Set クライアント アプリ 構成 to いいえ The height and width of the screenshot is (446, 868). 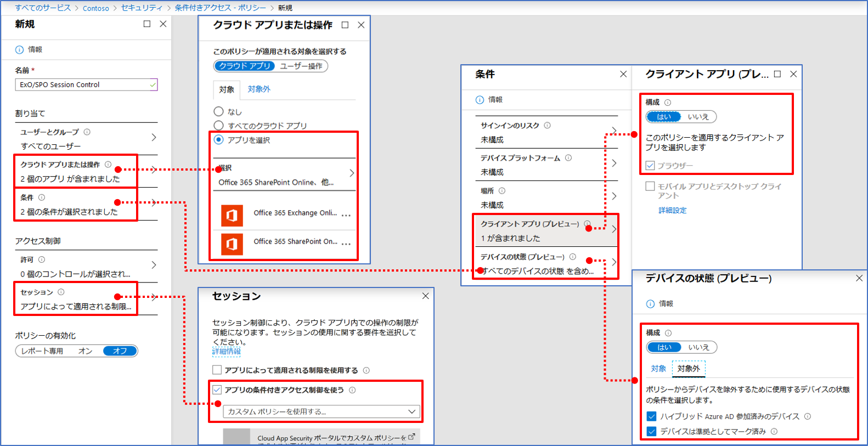tap(698, 117)
